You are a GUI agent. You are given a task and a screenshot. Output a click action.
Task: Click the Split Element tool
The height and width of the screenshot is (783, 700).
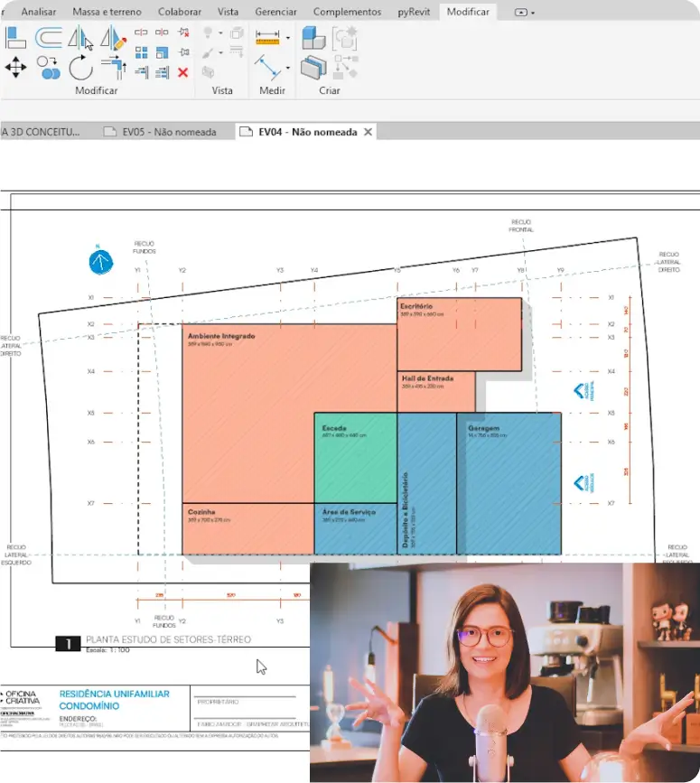pyautogui.click(x=141, y=32)
